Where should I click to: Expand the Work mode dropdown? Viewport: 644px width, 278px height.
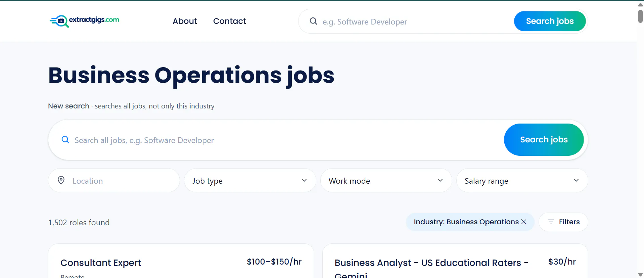pos(386,180)
